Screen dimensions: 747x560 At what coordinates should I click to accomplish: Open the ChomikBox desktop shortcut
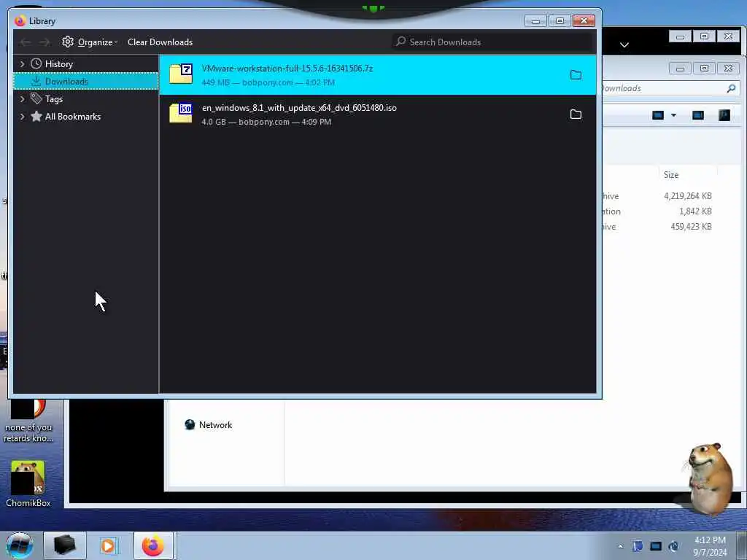pyautogui.click(x=28, y=484)
